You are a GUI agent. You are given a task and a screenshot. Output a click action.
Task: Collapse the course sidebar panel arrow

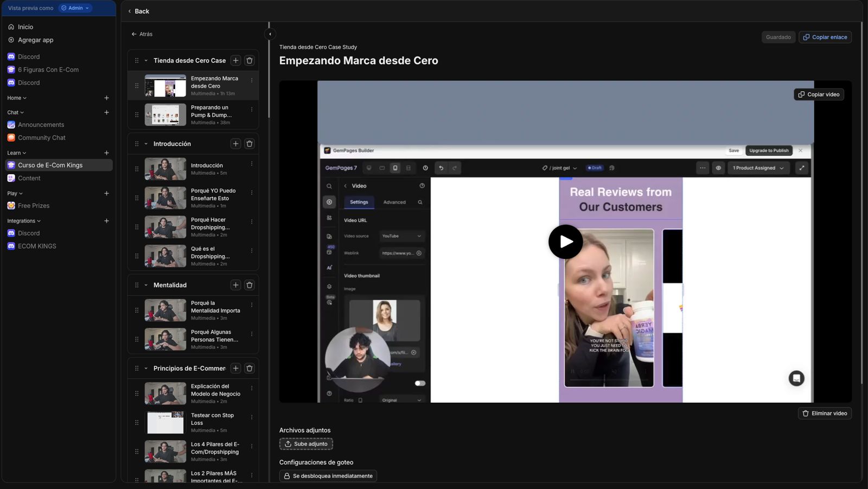[270, 34]
